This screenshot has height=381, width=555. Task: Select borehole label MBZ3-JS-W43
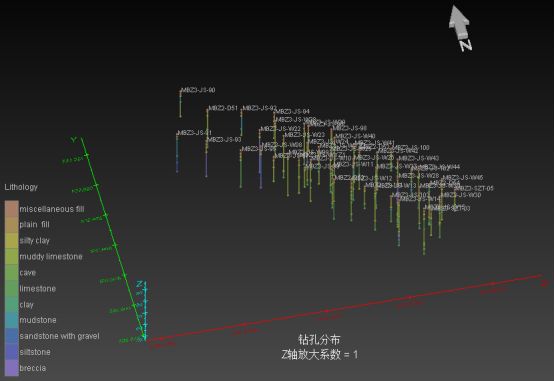[x=419, y=158]
